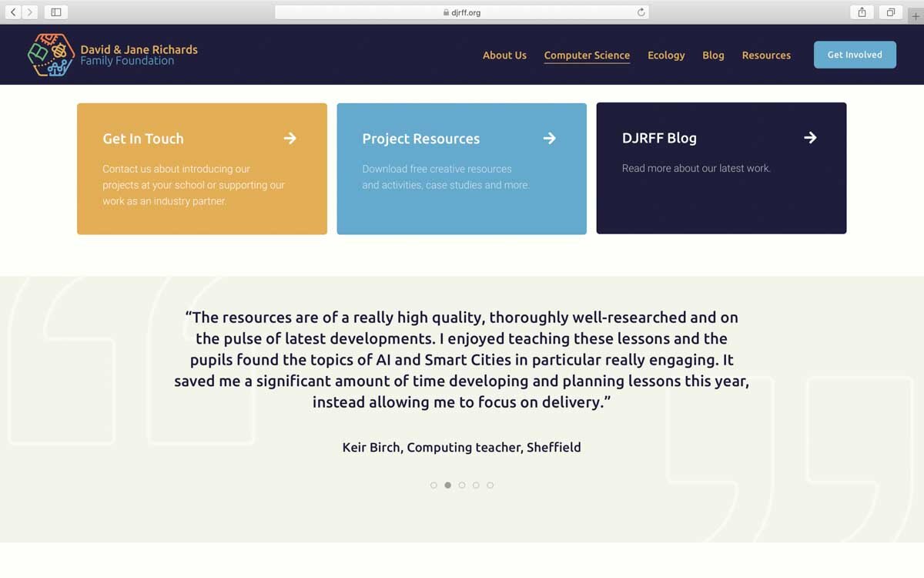Click the arrow on Project Resources card
This screenshot has height=578, width=924.
[549, 138]
